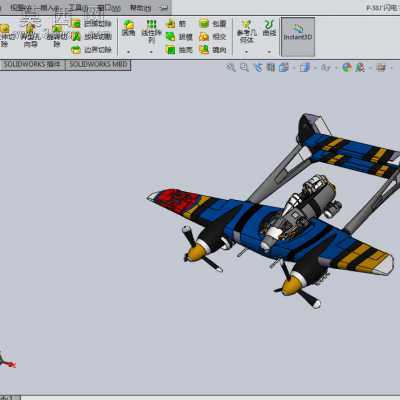The width and height of the screenshot is (400, 400).
Task: Expand the Fillet (圆角) dropdown arrow
Action: pyautogui.click(x=128, y=52)
